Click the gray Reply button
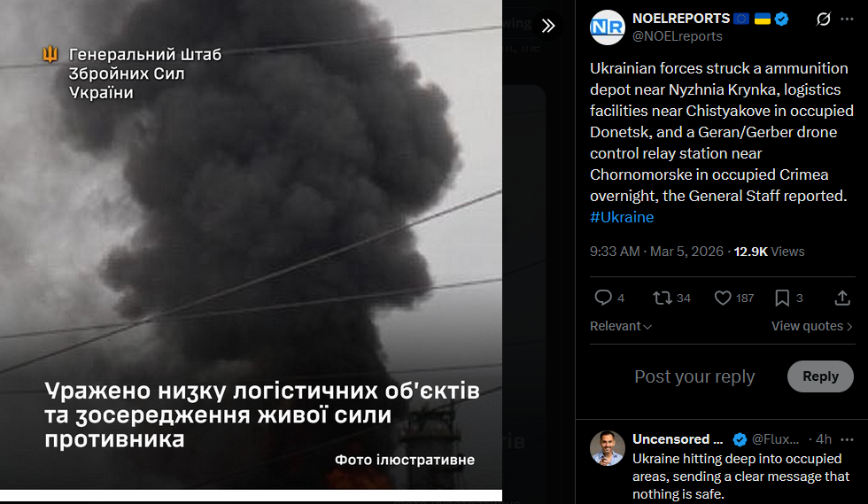 click(x=820, y=376)
